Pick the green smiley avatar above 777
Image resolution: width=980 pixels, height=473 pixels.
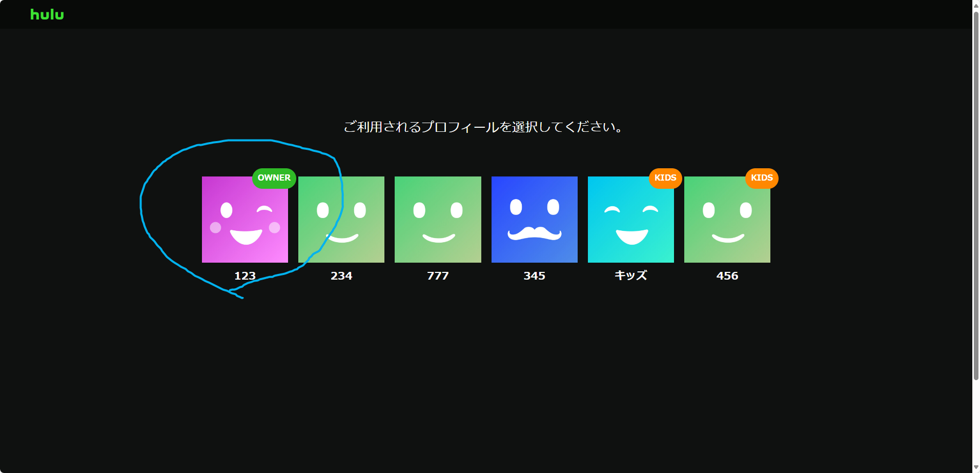click(x=438, y=220)
